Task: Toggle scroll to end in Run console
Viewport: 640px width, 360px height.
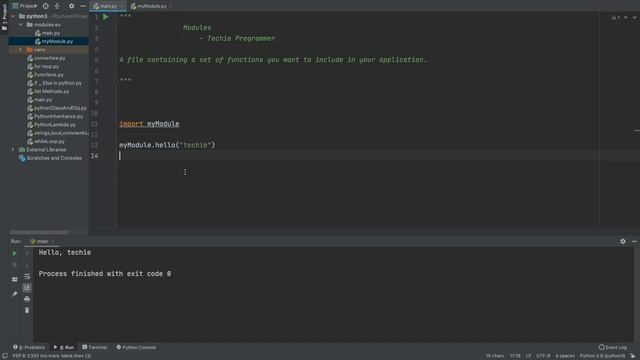Action: [x=27, y=288]
